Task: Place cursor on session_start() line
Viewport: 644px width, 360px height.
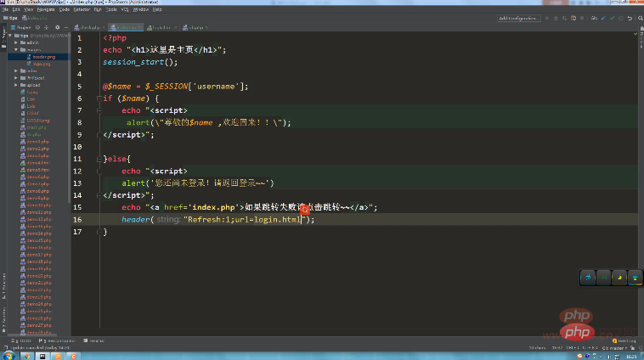Action: pos(140,62)
